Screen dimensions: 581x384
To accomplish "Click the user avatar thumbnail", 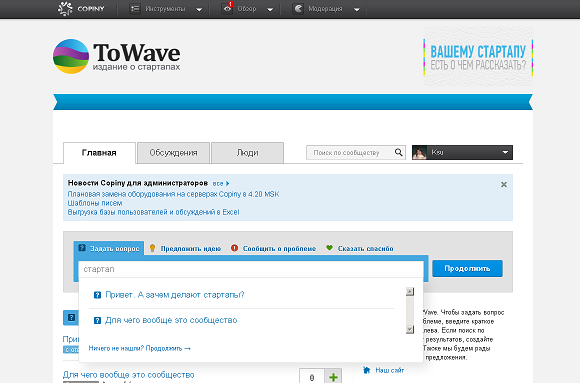I will (x=419, y=152).
